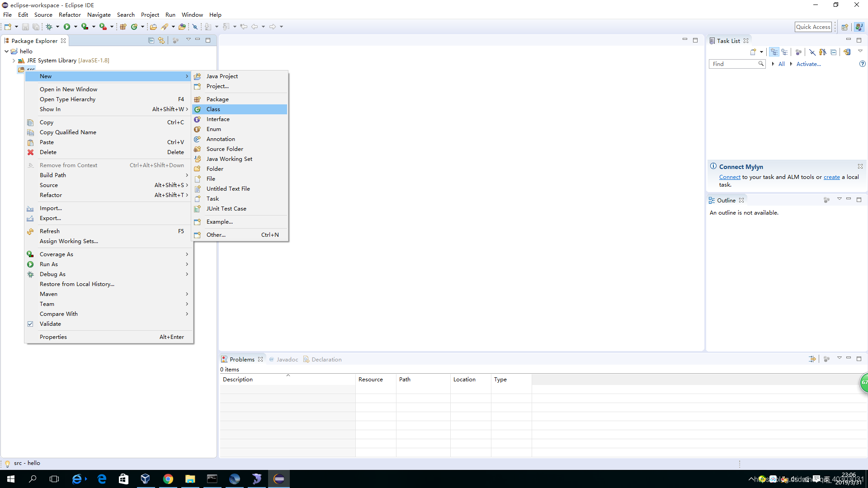The width and height of the screenshot is (868, 488).
Task: Toggle Categorized presentation in Task List
Action: coord(774,52)
